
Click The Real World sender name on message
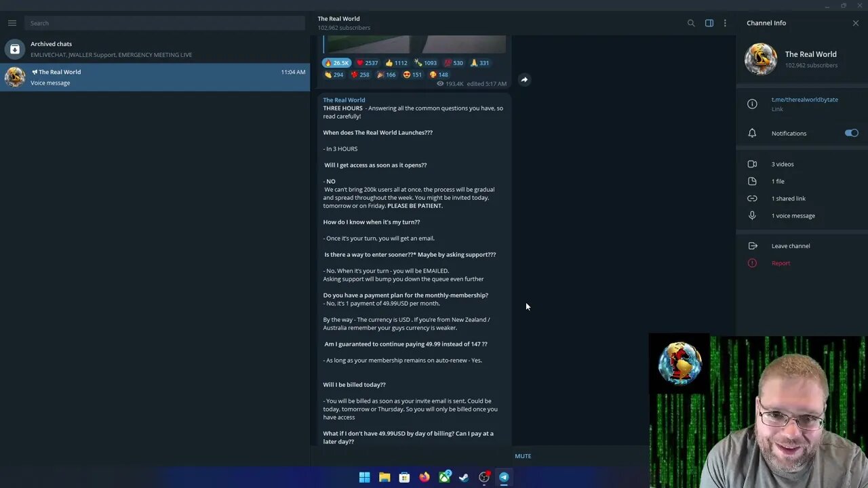(344, 100)
